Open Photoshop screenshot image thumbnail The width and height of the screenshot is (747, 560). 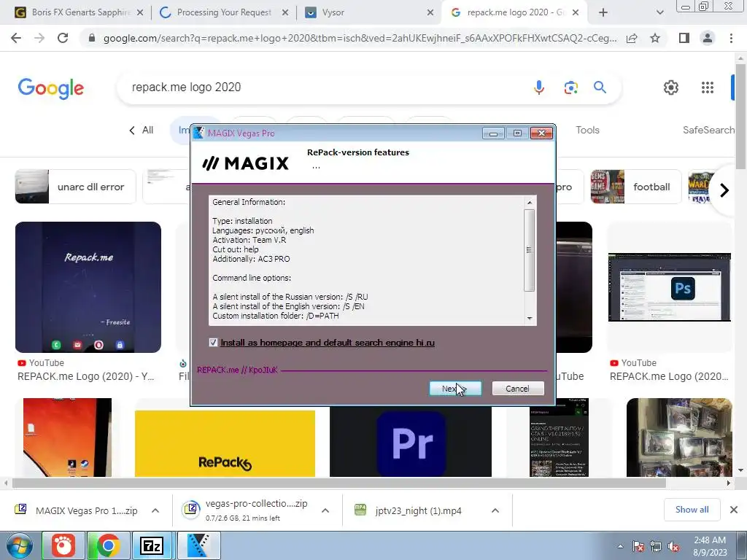point(670,287)
